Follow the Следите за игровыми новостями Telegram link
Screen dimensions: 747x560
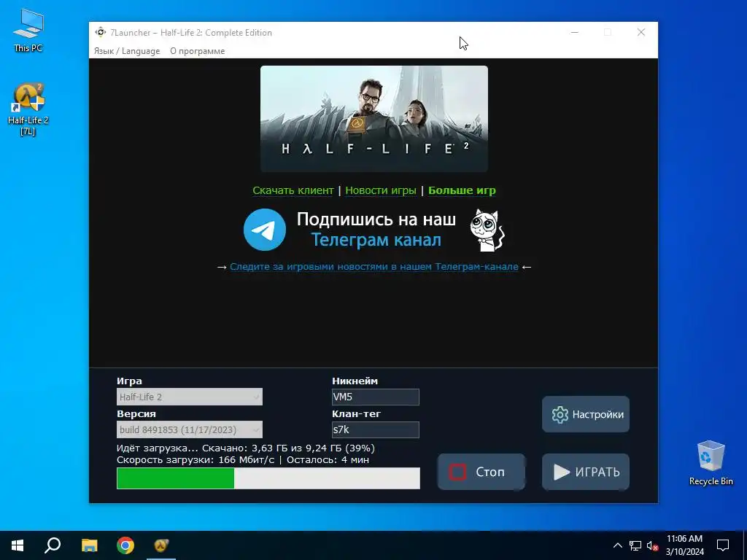(374, 267)
